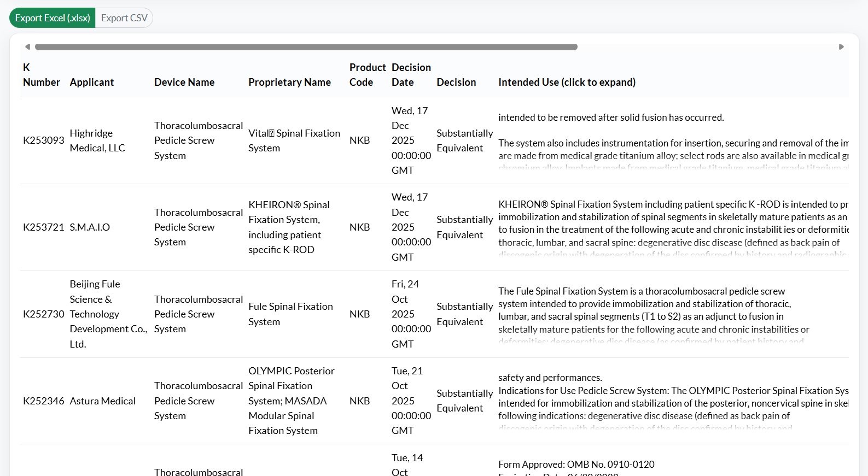868x476 pixels.
Task: Click K253093 in the K Number column
Action: 44,140
